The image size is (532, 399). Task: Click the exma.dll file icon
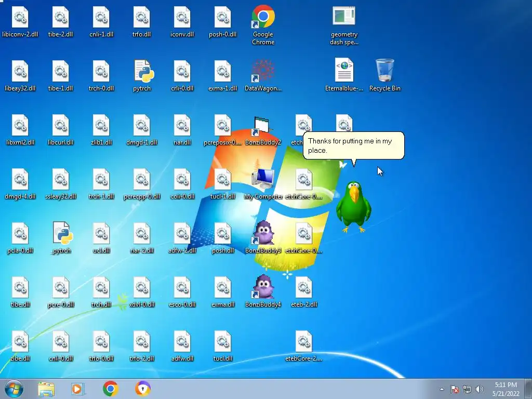tap(222, 292)
